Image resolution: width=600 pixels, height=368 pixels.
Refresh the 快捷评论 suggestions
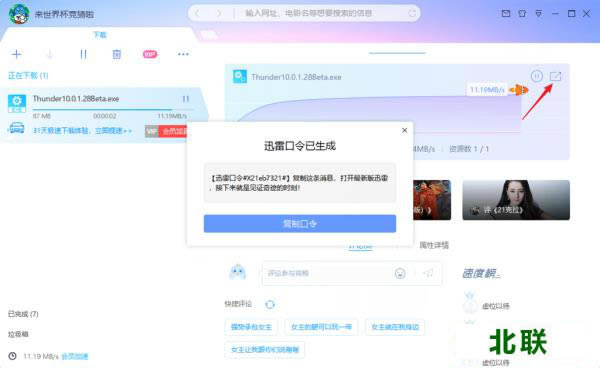(270, 304)
